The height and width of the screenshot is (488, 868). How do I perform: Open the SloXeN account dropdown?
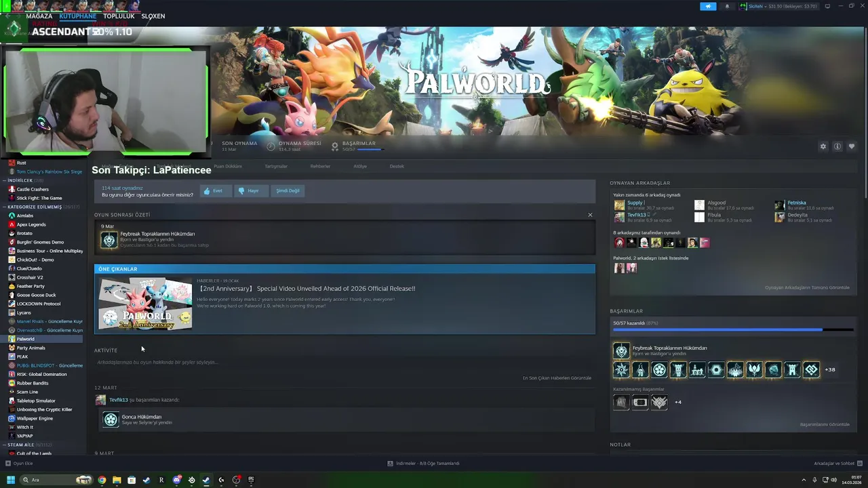coord(779,6)
